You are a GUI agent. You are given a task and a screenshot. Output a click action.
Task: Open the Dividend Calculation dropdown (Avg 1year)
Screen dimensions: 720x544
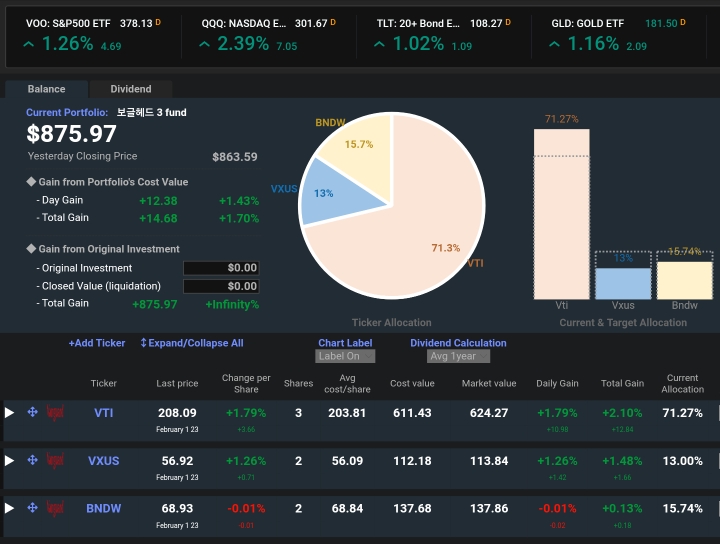click(458, 356)
